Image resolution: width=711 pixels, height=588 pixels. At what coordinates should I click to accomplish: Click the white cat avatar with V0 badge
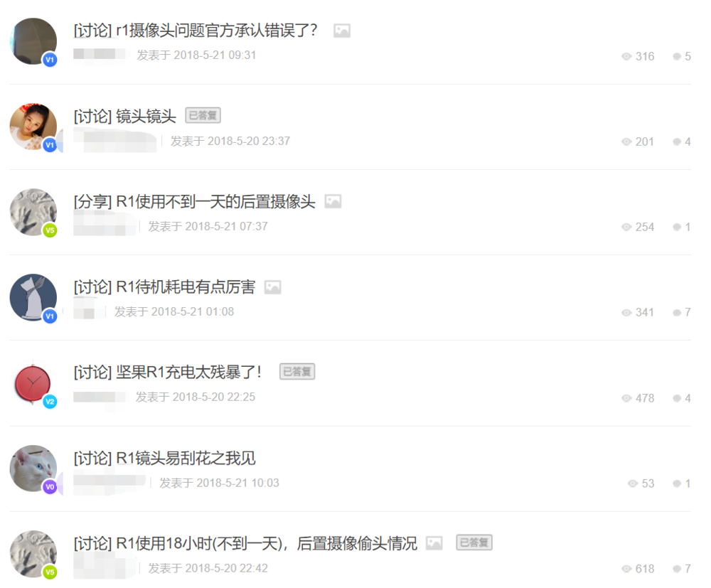point(33,469)
